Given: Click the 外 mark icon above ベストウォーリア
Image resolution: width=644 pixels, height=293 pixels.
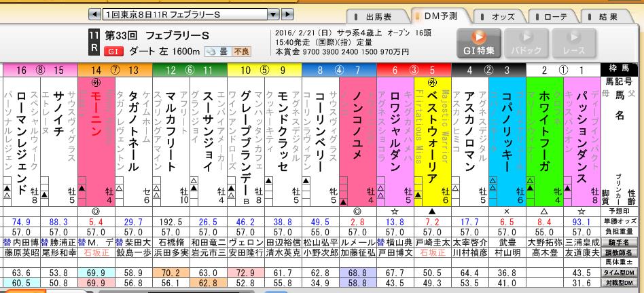Looking at the screenshot, I should (433, 82).
